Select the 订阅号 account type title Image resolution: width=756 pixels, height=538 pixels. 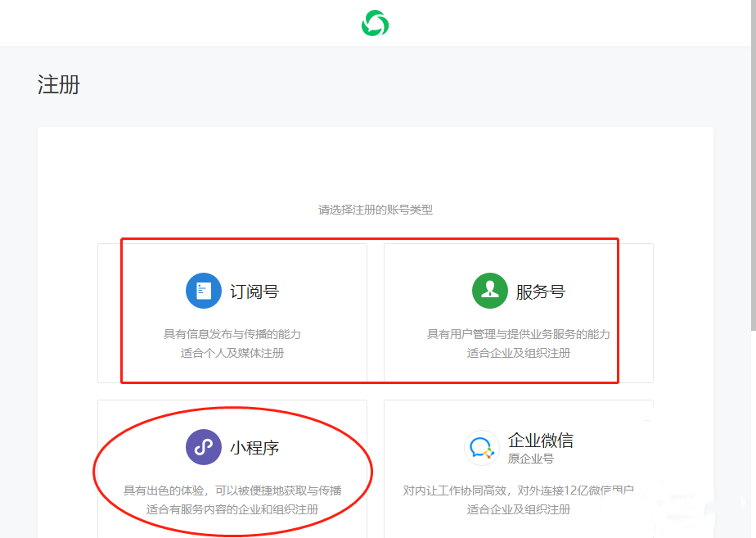click(x=254, y=292)
